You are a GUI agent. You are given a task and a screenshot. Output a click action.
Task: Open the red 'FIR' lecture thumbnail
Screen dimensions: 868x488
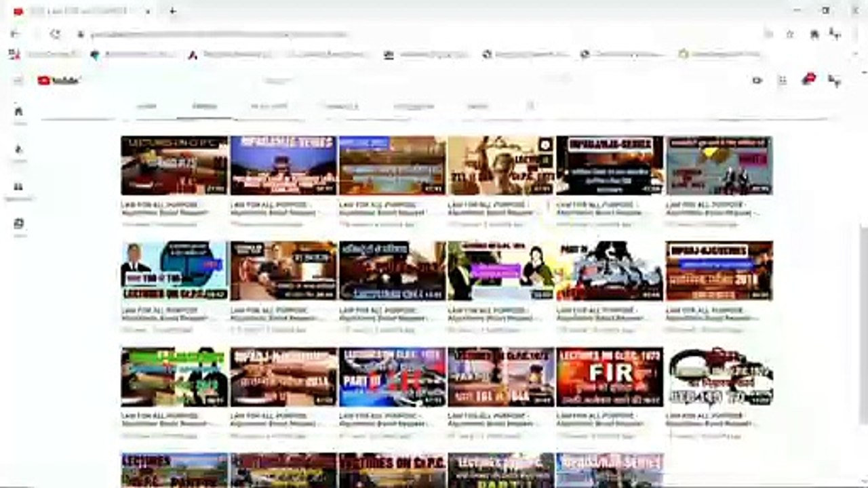tap(610, 377)
